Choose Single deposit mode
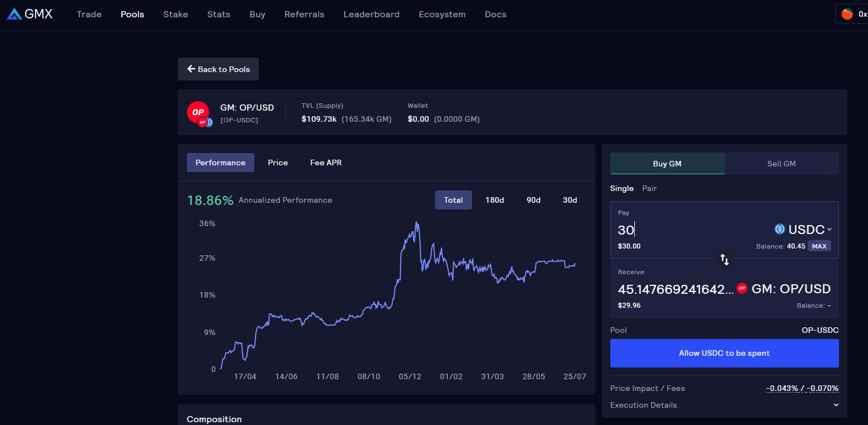 (x=622, y=188)
